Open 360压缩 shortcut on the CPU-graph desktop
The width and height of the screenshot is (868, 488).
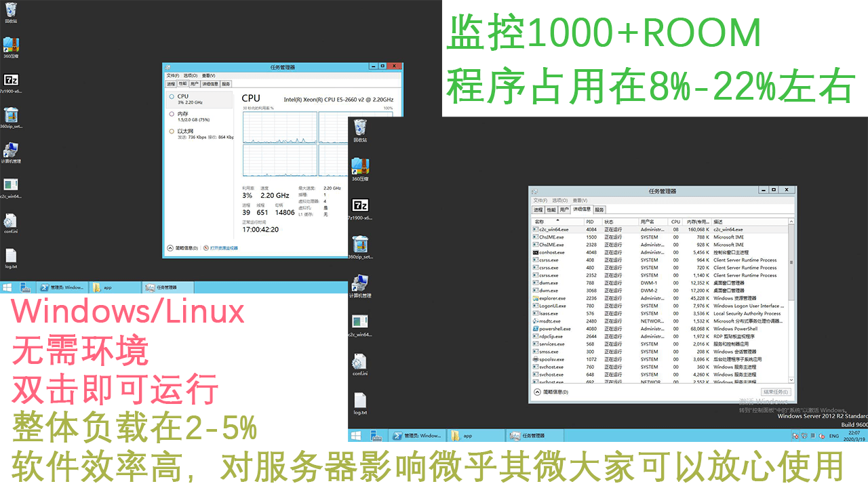(11, 47)
